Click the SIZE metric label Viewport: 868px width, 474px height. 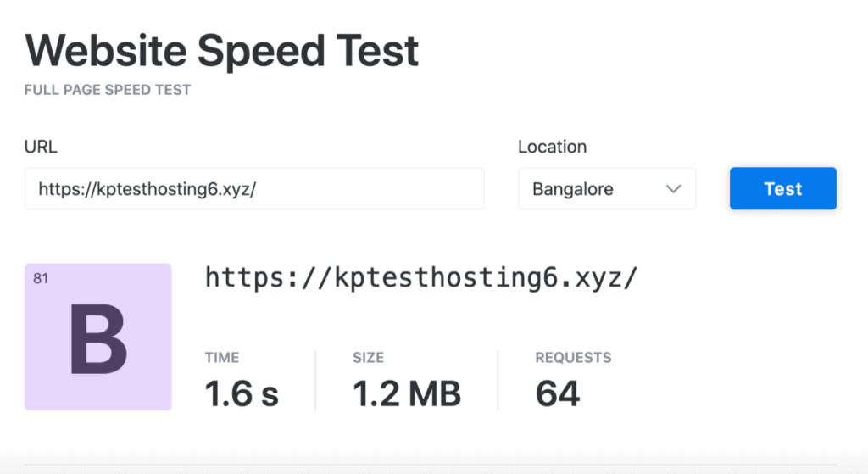click(x=368, y=358)
